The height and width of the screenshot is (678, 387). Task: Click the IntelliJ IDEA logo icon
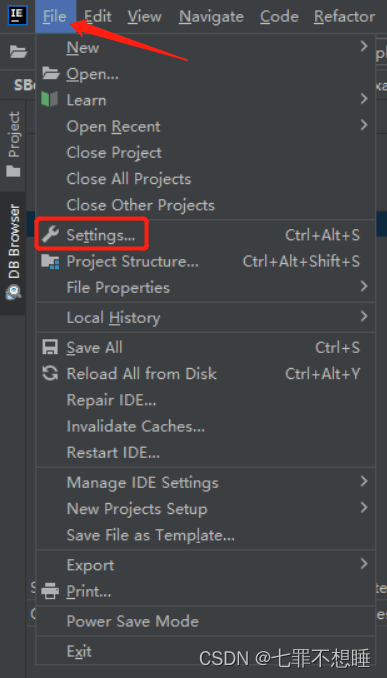(x=18, y=15)
